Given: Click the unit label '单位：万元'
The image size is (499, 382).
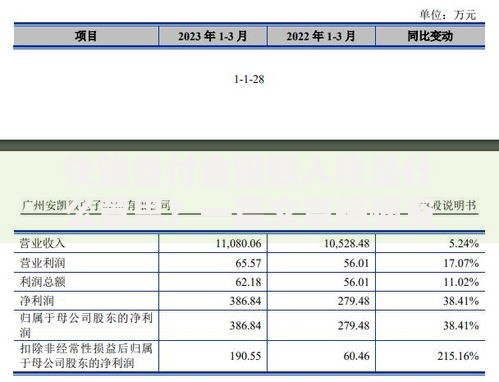Looking at the screenshot, I should pyautogui.click(x=448, y=15).
